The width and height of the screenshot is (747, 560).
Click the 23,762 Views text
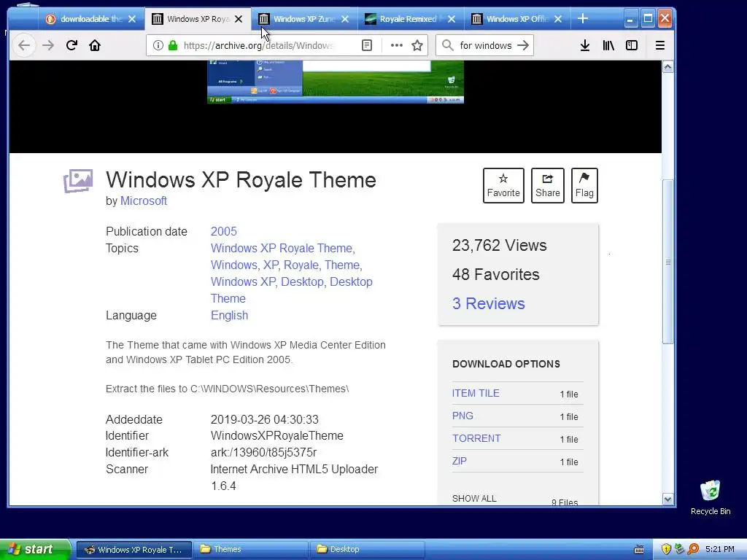tap(499, 245)
